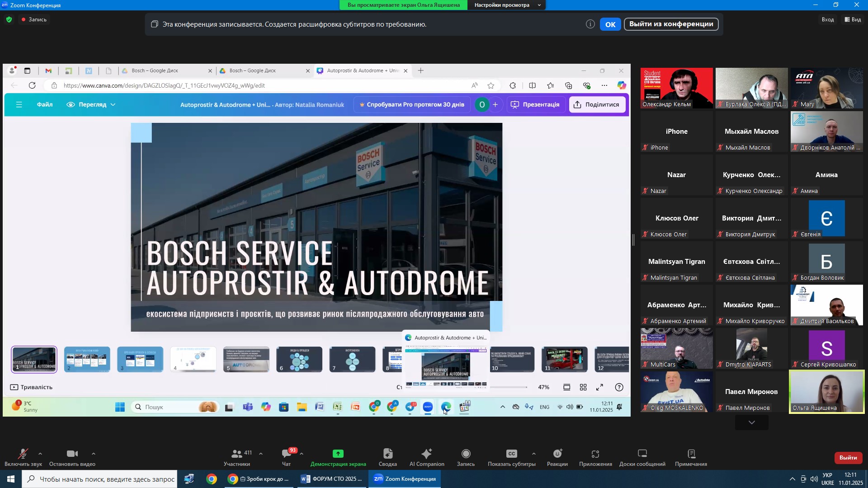
Task: Launch AI Companion
Action: (427, 457)
